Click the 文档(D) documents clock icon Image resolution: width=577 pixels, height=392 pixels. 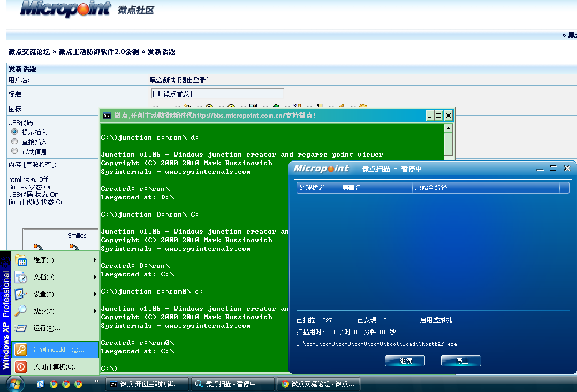(x=21, y=277)
